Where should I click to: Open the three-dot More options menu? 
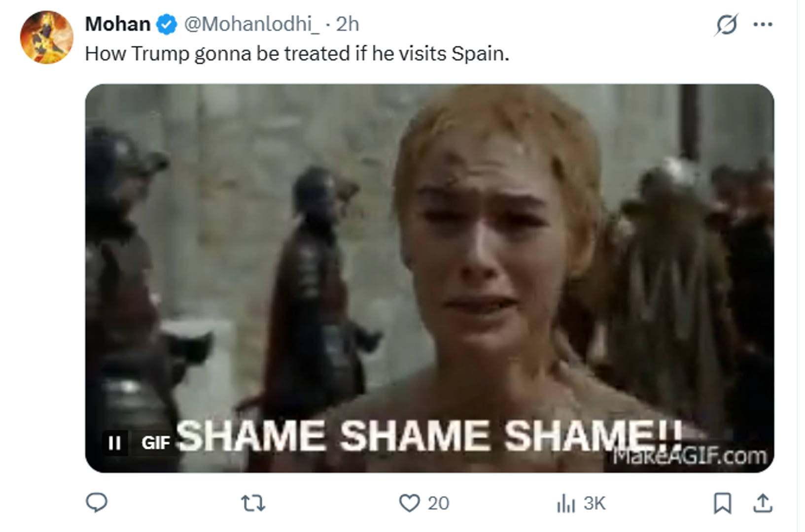tap(763, 24)
